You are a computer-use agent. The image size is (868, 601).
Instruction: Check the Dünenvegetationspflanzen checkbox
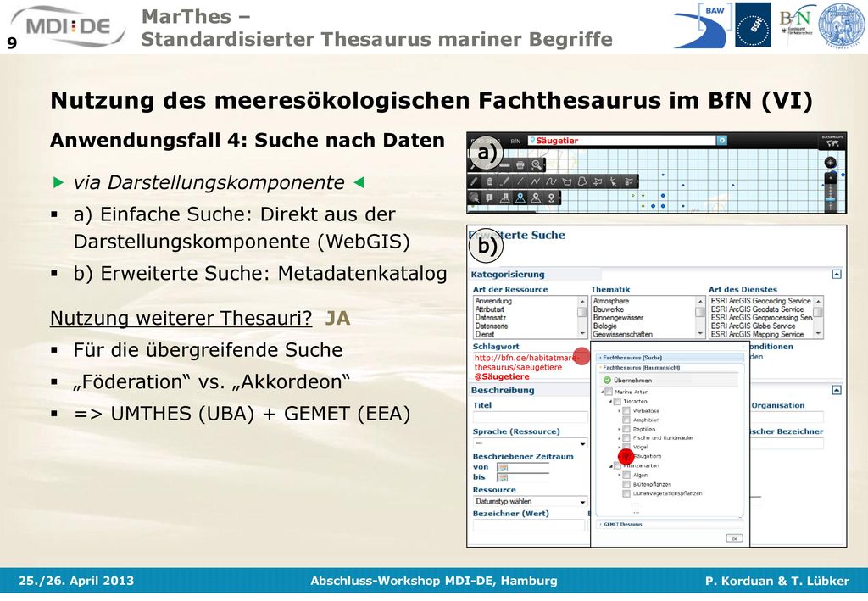[x=626, y=493]
